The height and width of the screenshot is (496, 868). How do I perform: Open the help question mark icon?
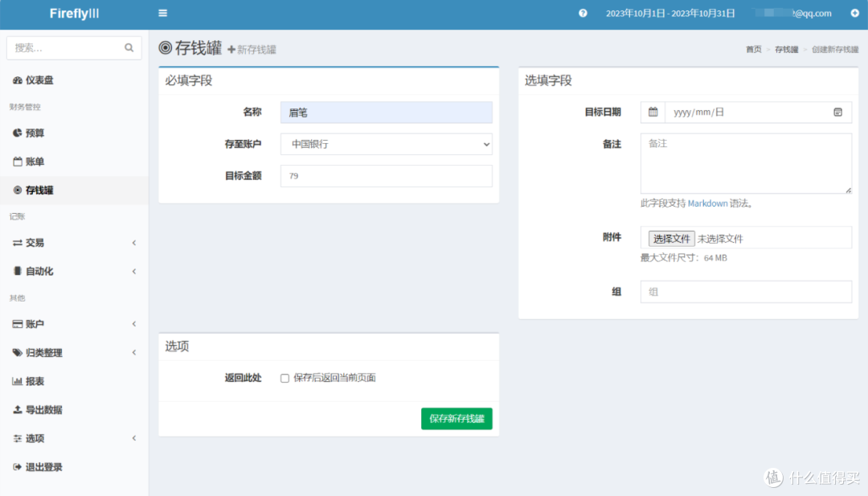click(x=583, y=14)
